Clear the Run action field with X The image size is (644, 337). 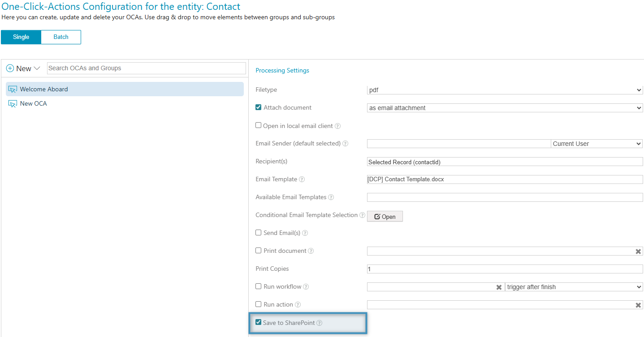point(638,305)
